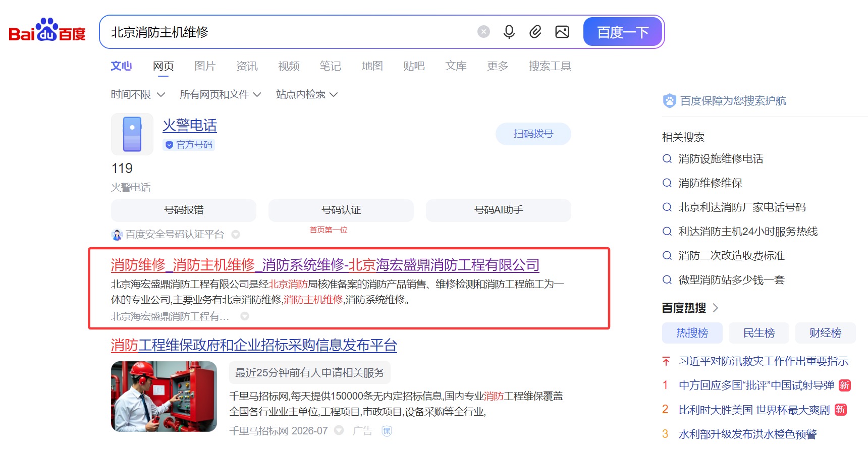Viewport: 868px width, 449px height.
Task: Open the 火警电话 title link
Action: tap(190, 125)
